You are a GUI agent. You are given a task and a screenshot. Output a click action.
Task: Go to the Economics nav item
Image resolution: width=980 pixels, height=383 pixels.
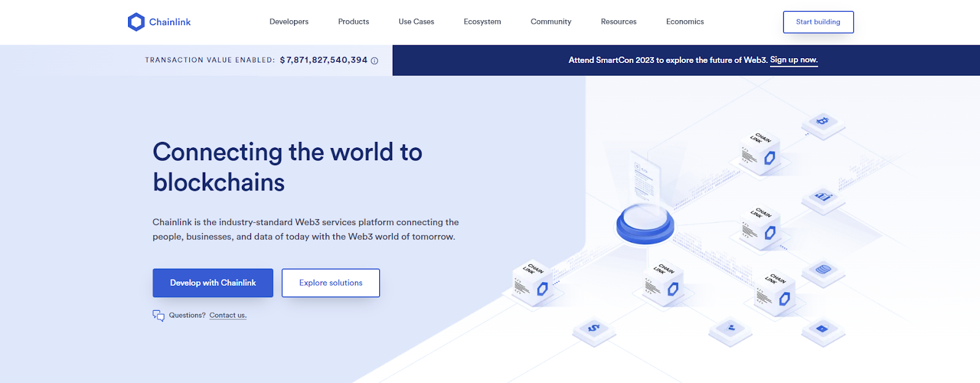pos(685,22)
